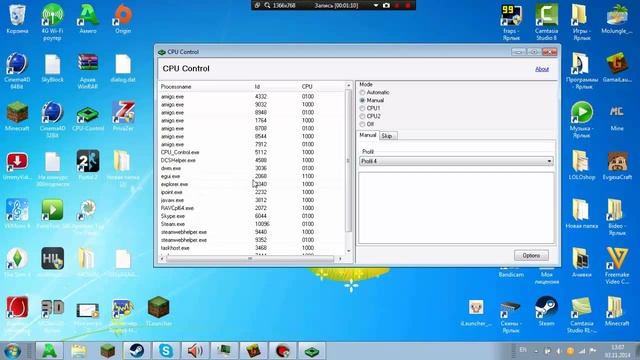The image size is (640, 360).
Task: Select the explorer.exe process row
Action: click(x=252, y=184)
